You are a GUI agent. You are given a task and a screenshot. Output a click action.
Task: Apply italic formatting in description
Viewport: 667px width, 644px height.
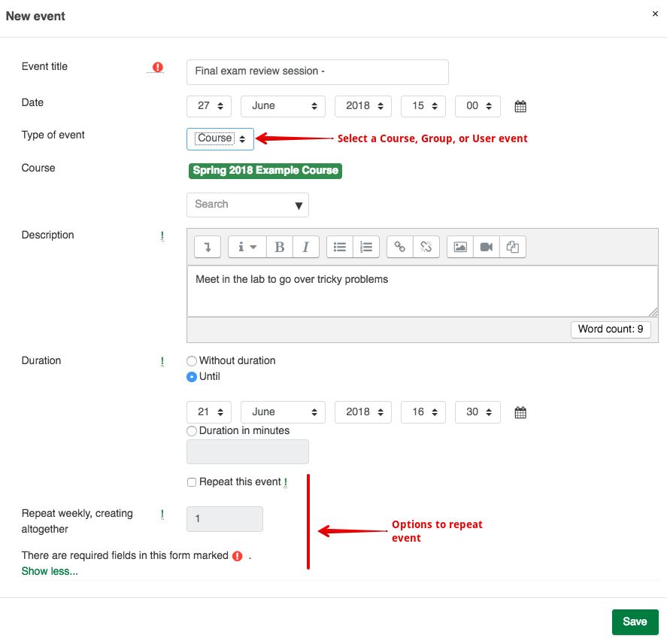(305, 247)
